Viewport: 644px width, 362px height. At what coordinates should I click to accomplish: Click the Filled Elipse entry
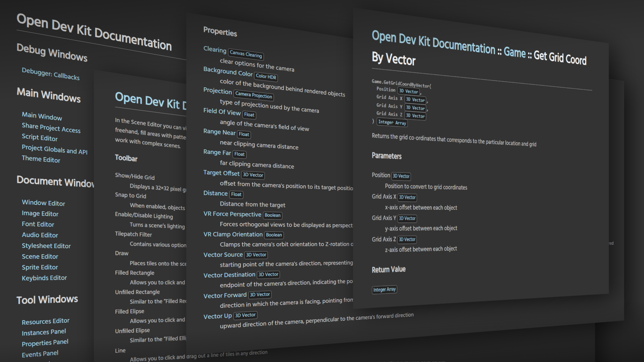130,311
